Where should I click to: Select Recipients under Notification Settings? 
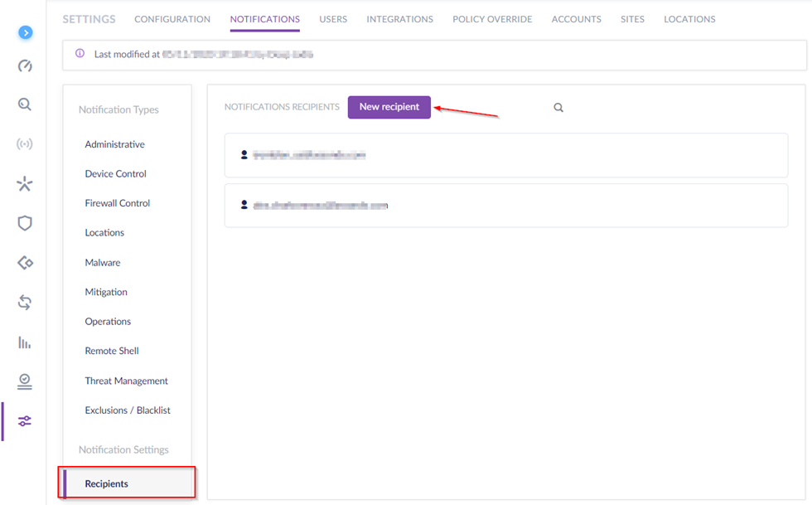[x=107, y=483]
